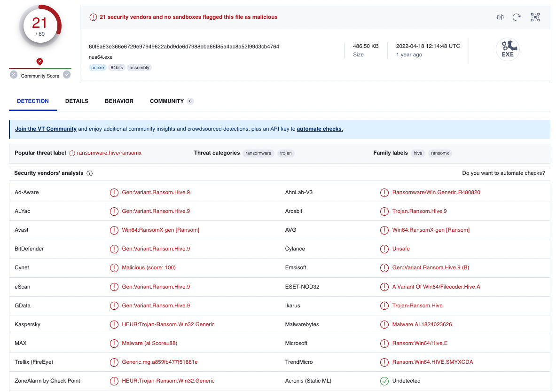
Task: Click the Trojan.Ransom.Hive.9 Arcabit result
Action: [x=420, y=211]
